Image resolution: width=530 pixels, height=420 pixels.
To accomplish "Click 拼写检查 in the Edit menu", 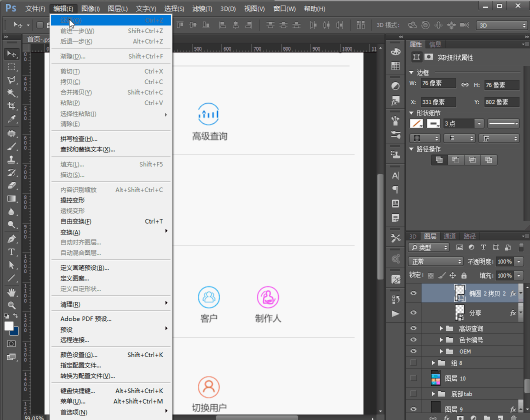I will pos(78,138).
